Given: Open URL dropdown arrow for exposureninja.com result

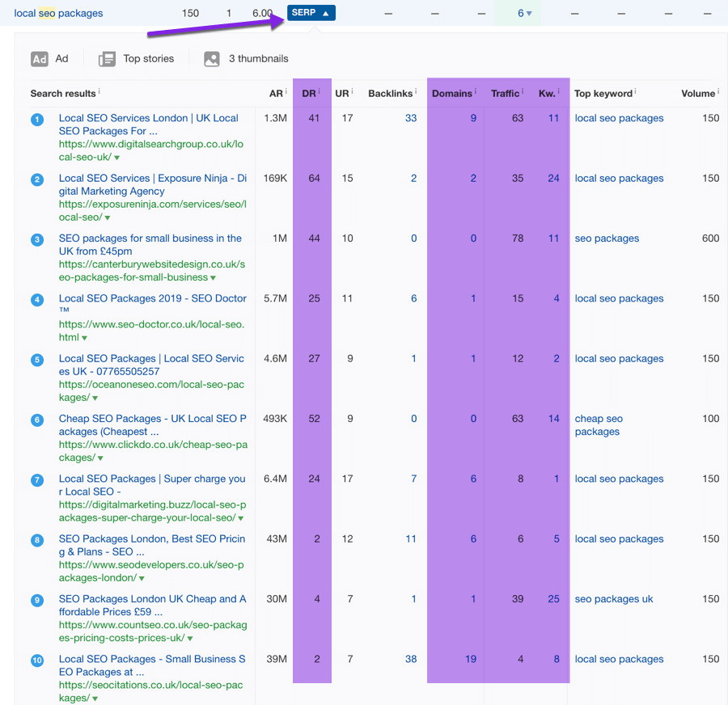Looking at the screenshot, I should pos(108,218).
